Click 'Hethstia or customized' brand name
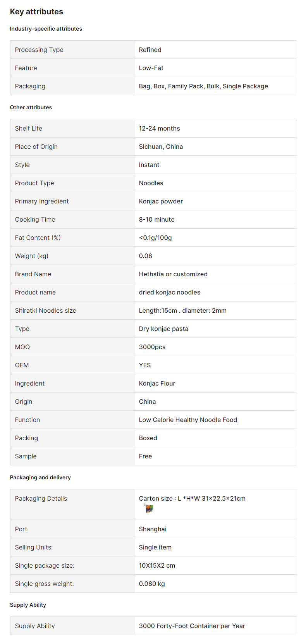 [x=173, y=274]
